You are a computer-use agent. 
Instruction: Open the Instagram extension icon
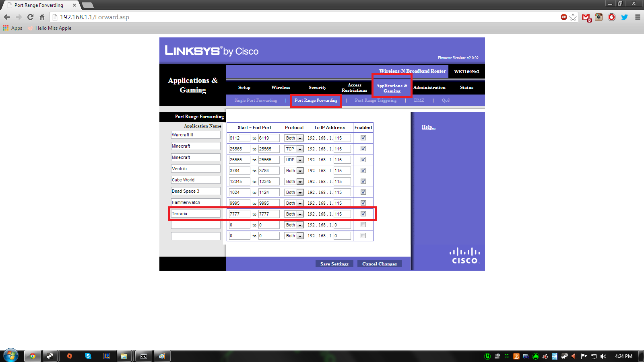click(599, 17)
